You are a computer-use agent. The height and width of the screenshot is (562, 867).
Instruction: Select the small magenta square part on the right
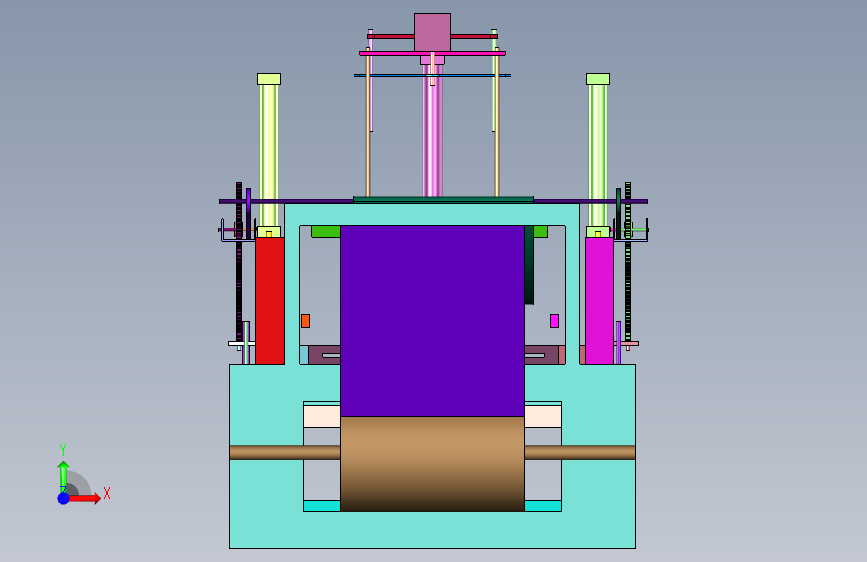click(x=555, y=321)
